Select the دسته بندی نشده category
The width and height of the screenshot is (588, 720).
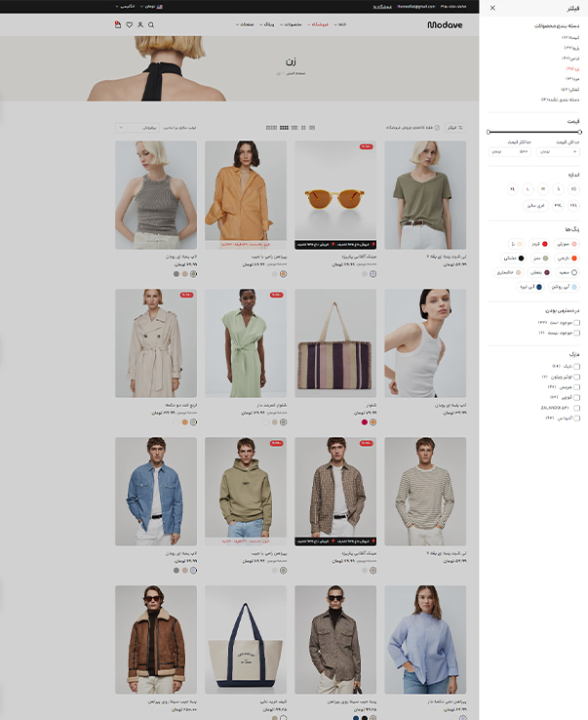560,100
